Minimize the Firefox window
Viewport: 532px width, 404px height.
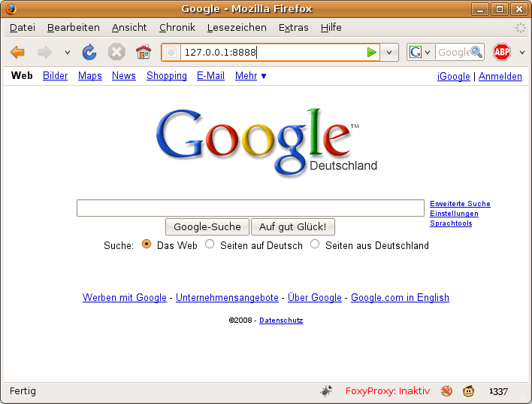(479, 9)
